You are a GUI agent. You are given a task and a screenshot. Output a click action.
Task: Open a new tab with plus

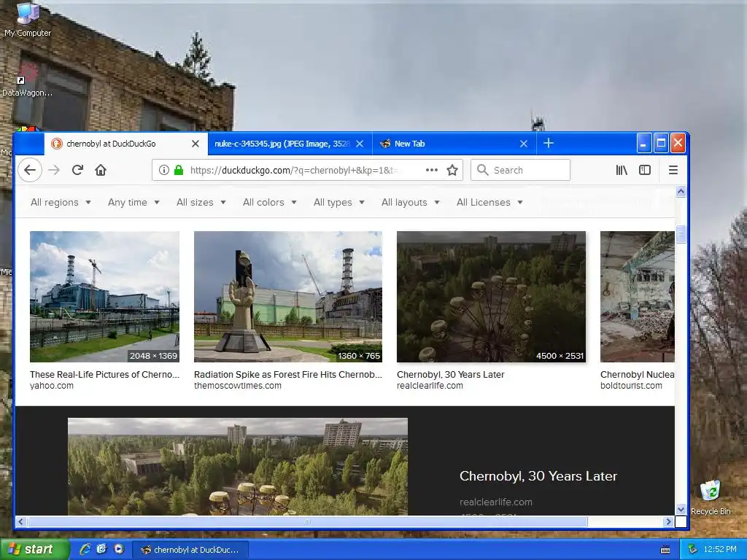tap(549, 144)
